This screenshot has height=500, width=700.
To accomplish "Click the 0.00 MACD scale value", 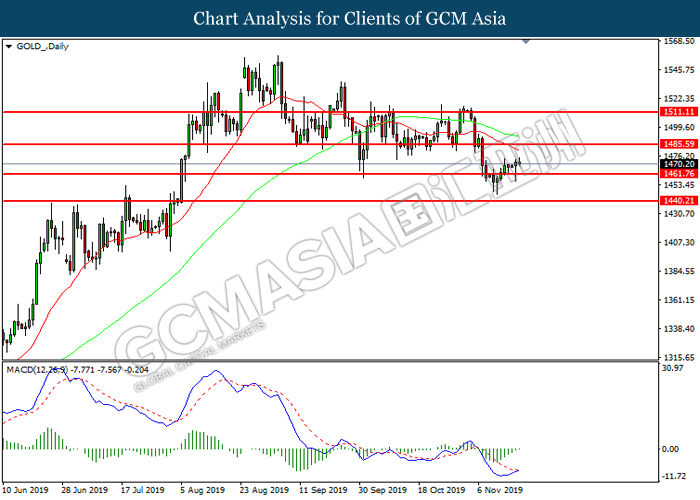I will coord(670,449).
